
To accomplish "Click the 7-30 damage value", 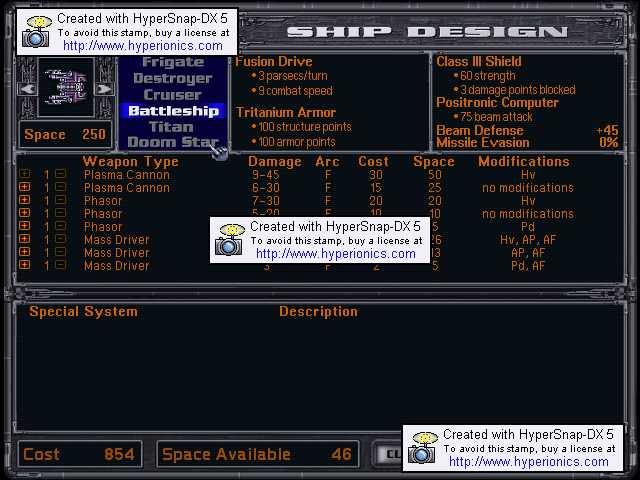I will click(266, 201).
